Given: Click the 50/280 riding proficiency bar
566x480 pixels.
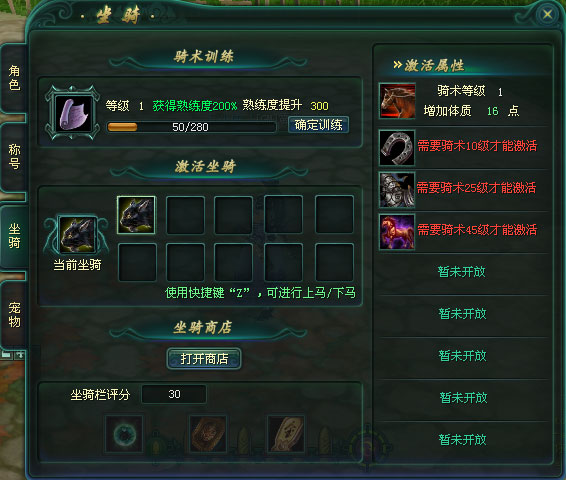Looking at the screenshot, I should 191,127.
